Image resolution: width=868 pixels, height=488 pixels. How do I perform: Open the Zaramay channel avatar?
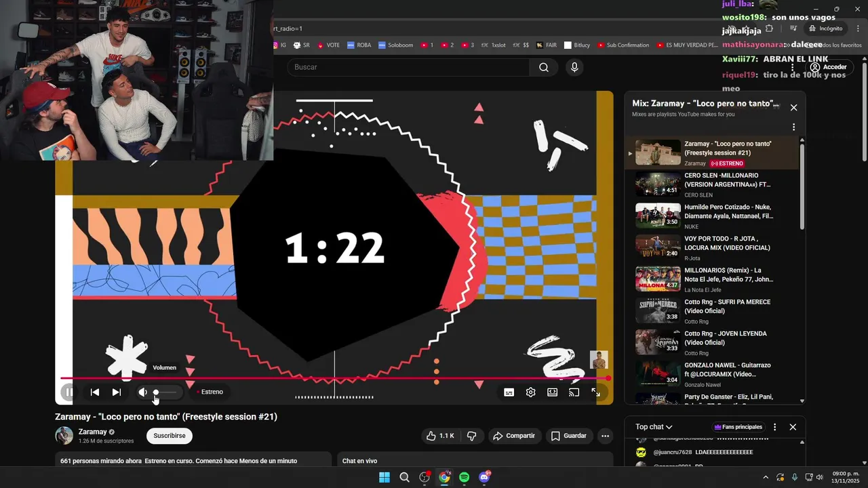point(64,436)
